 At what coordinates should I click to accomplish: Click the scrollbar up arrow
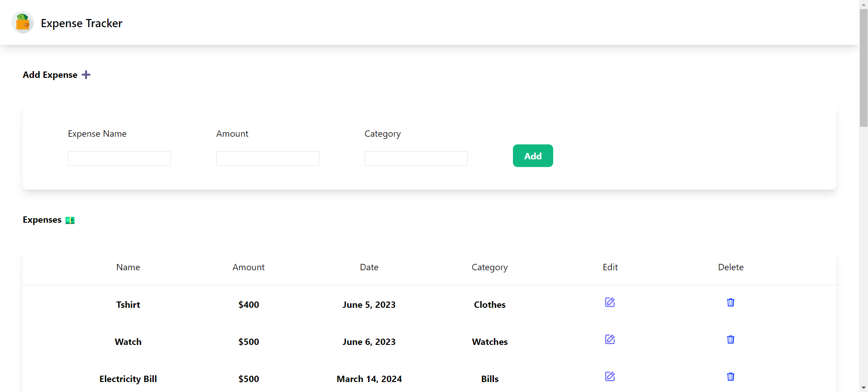(863, 4)
